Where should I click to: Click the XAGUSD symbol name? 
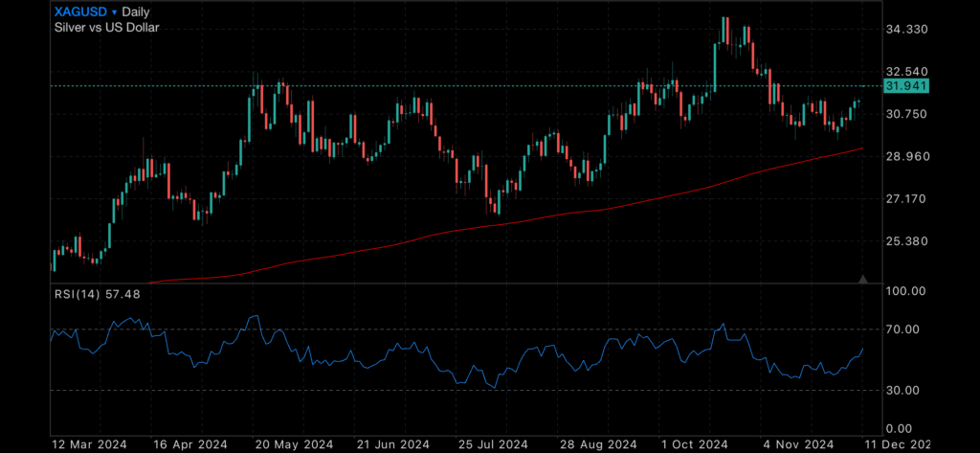coord(80,11)
